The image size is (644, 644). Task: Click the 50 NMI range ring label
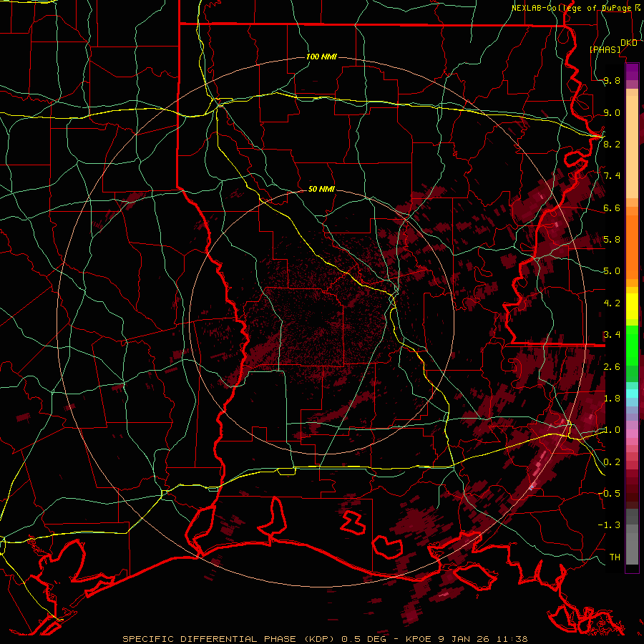point(321,189)
